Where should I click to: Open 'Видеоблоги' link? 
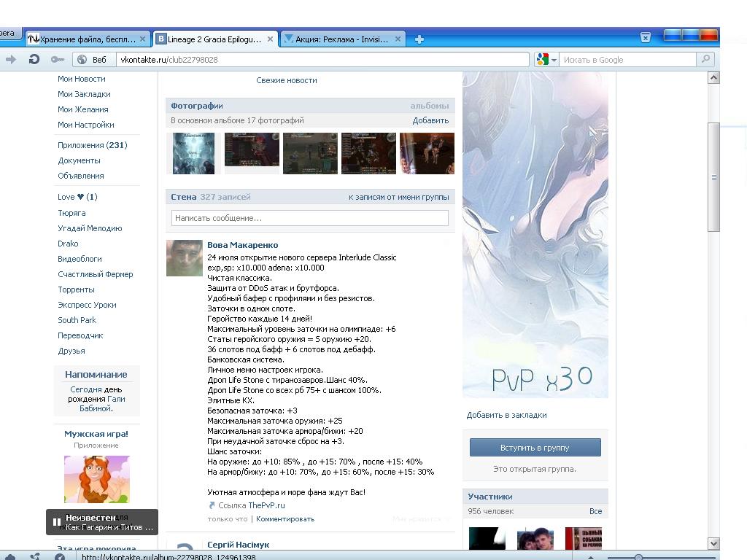click(80, 259)
